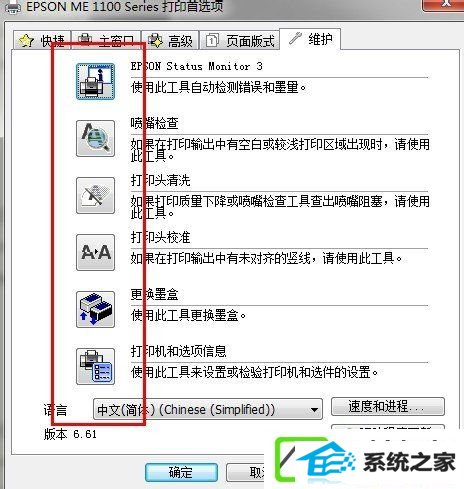The height and width of the screenshot is (489, 464).
Task: Open the print head alignment A·A icon
Action: (95, 252)
